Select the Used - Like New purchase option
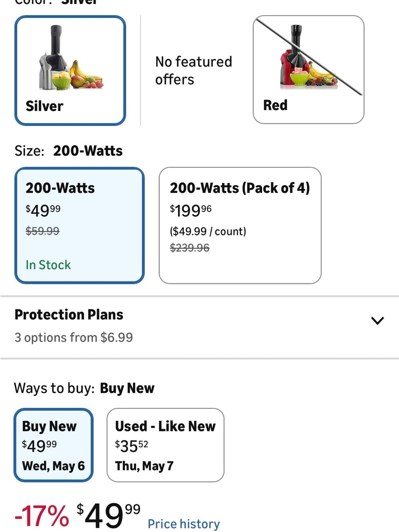 165,445
